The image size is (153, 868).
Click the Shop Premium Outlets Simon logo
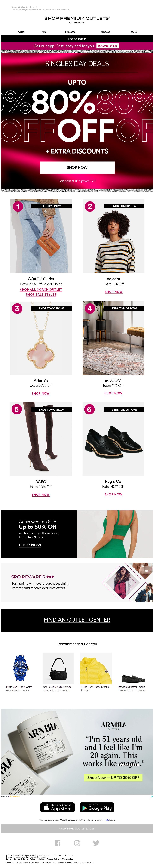click(77, 20)
